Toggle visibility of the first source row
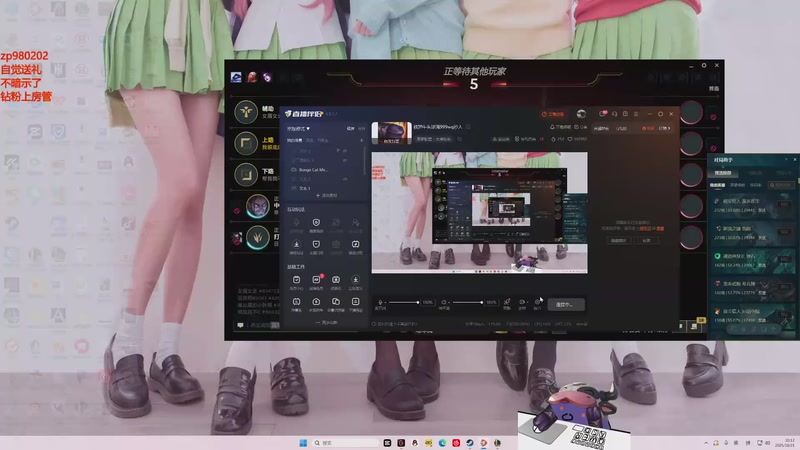This screenshot has width=800, height=450. [345, 151]
